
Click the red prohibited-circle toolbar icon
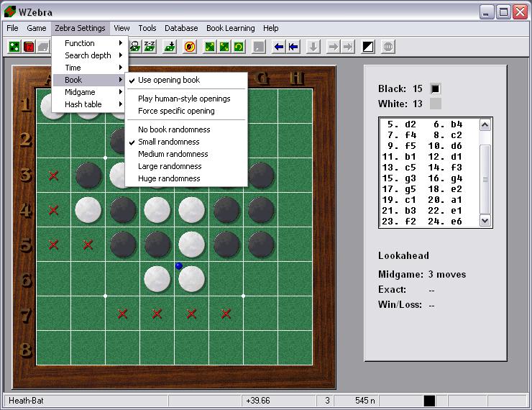[x=190, y=47]
